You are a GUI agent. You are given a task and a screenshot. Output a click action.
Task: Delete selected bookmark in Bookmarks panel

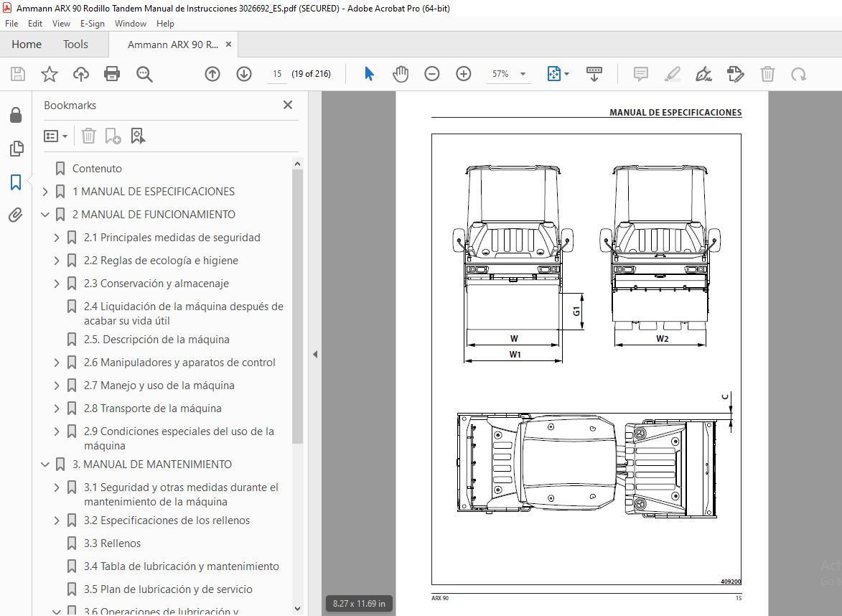[88, 136]
